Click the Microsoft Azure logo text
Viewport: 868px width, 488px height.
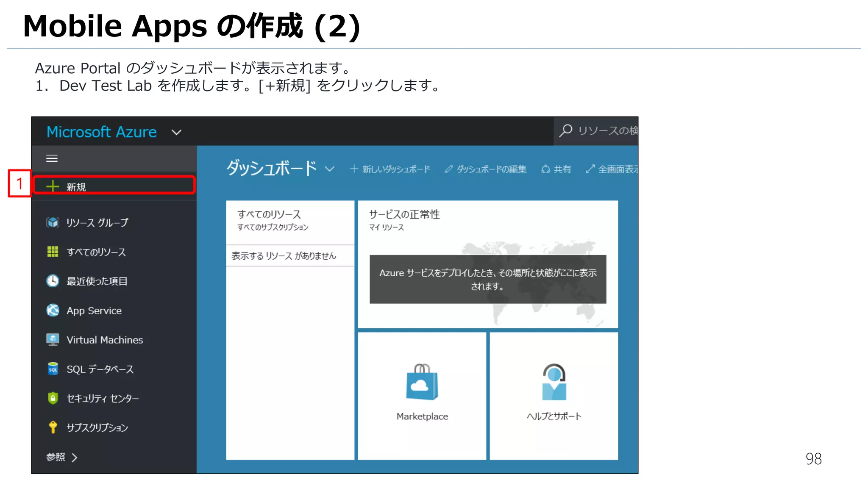pos(102,132)
